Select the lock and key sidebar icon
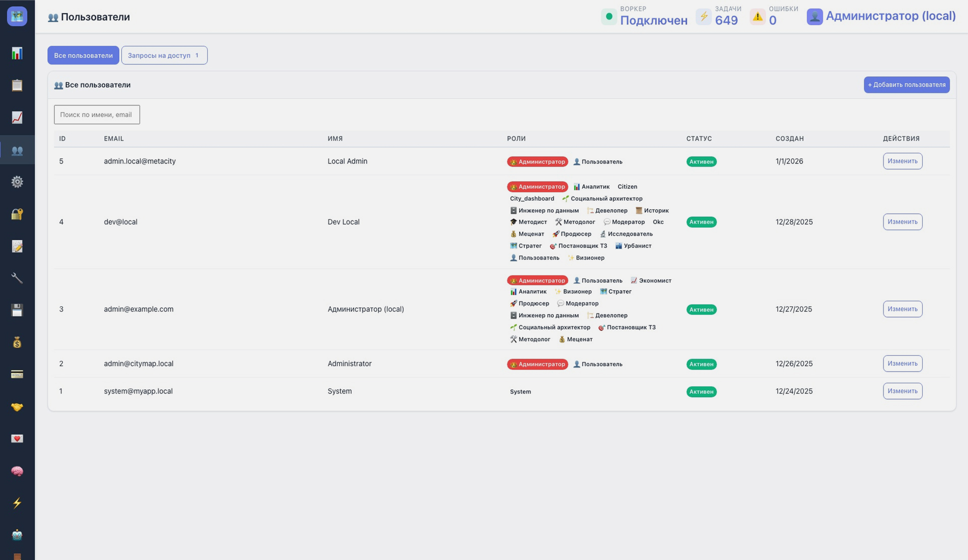968x560 pixels. pos(17,214)
